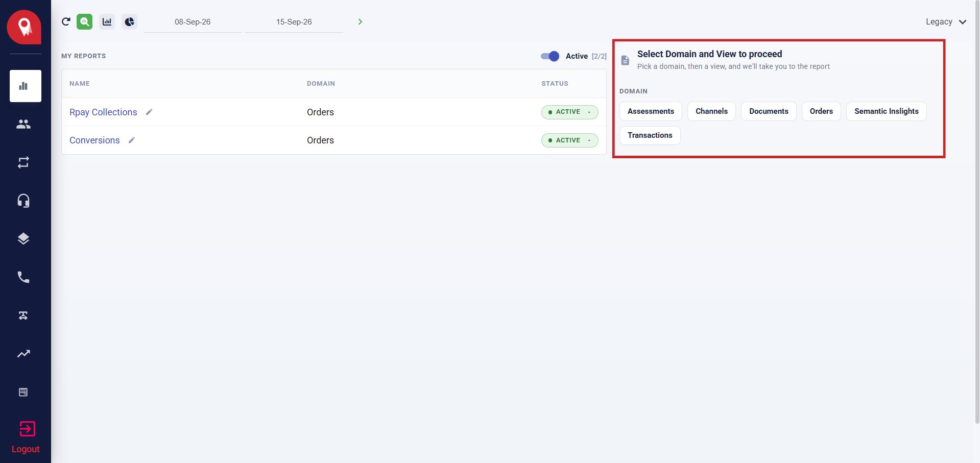Select the bar graph toolbar icon
The height and width of the screenshot is (463, 980).
tap(107, 21)
